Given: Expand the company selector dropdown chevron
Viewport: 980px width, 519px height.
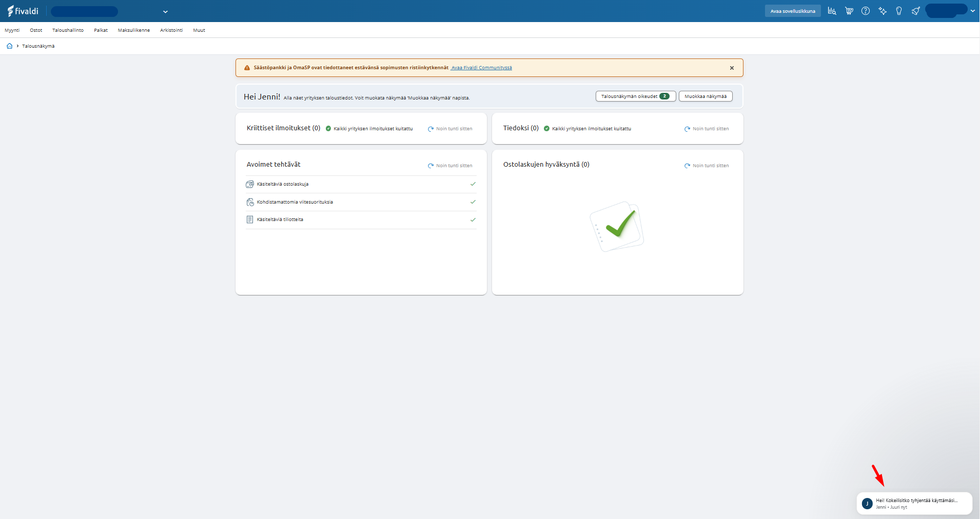Looking at the screenshot, I should (x=165, y=11).
